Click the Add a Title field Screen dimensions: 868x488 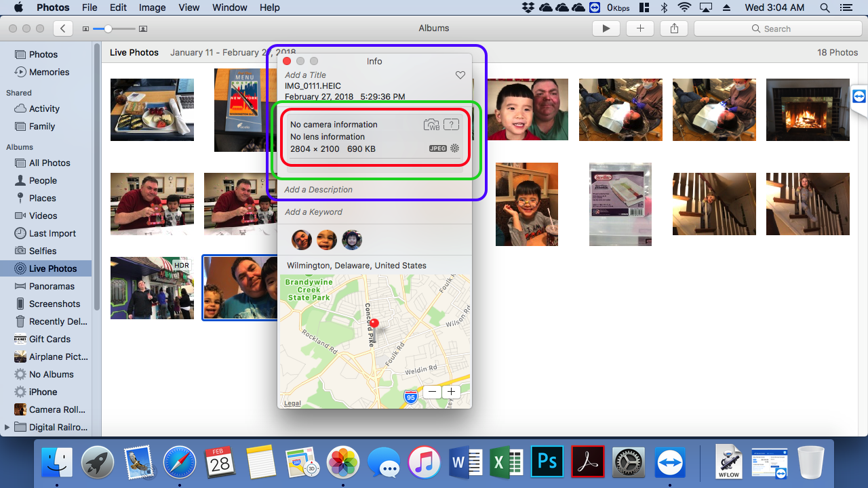[x=305, y=75]
